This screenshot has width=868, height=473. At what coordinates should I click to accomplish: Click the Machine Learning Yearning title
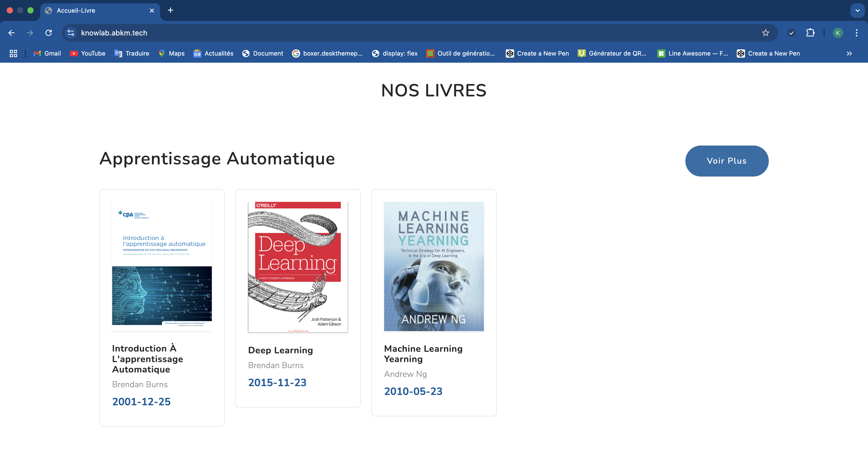coord(423,354)
